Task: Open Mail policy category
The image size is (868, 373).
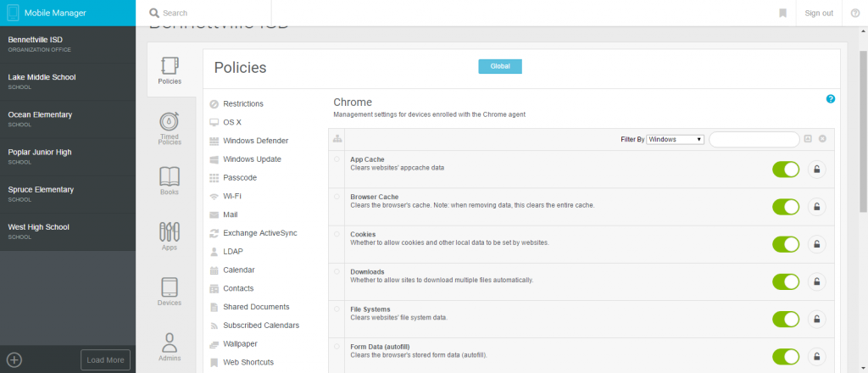Action: (231, 214)
